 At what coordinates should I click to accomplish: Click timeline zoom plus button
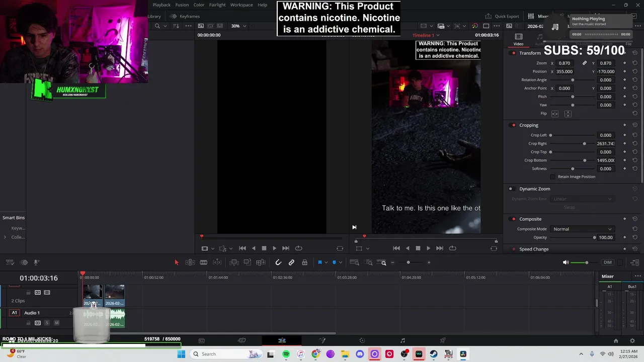pyautogui.click(x=429, y=262)
